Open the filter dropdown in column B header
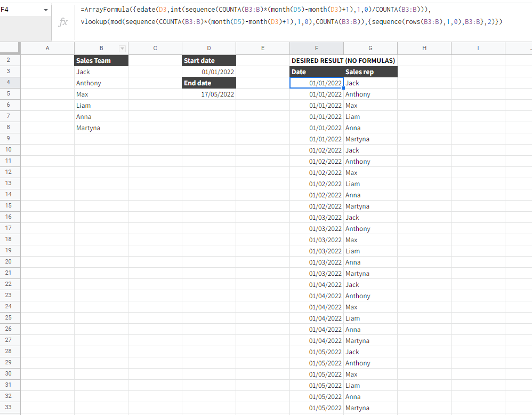This screenshot has width=532, height=415. (122, 49)
